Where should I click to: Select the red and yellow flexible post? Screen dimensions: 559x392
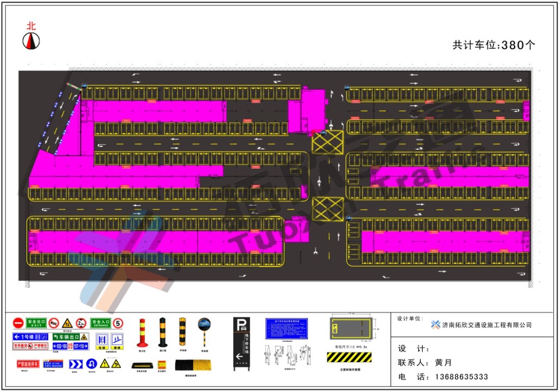tap(142, 333)
